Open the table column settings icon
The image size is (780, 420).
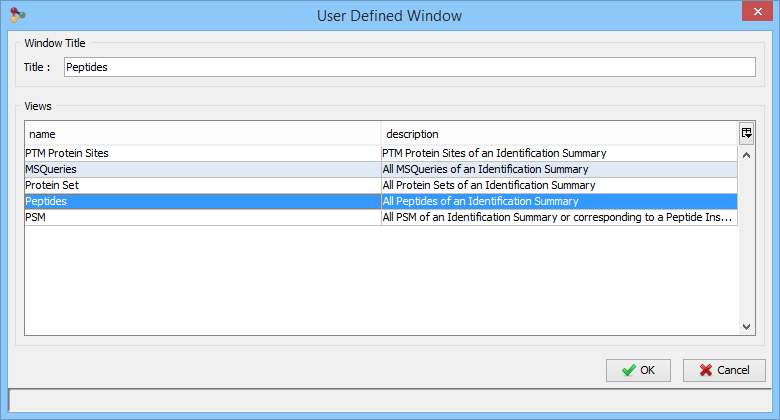click(746, 133)
